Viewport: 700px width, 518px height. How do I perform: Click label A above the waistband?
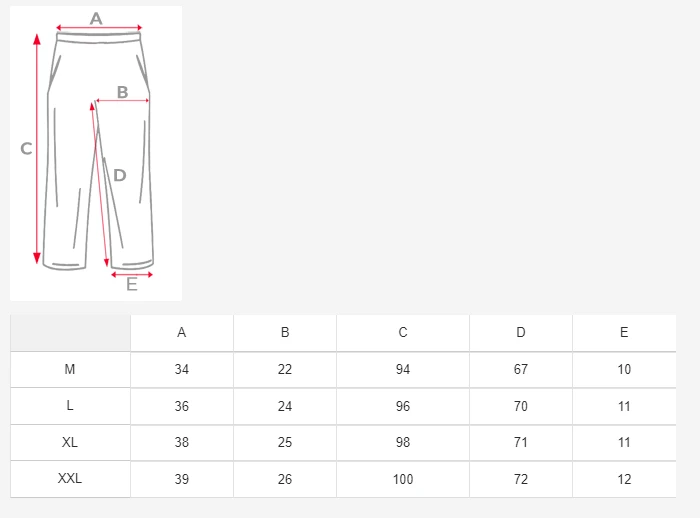(96, 19)
